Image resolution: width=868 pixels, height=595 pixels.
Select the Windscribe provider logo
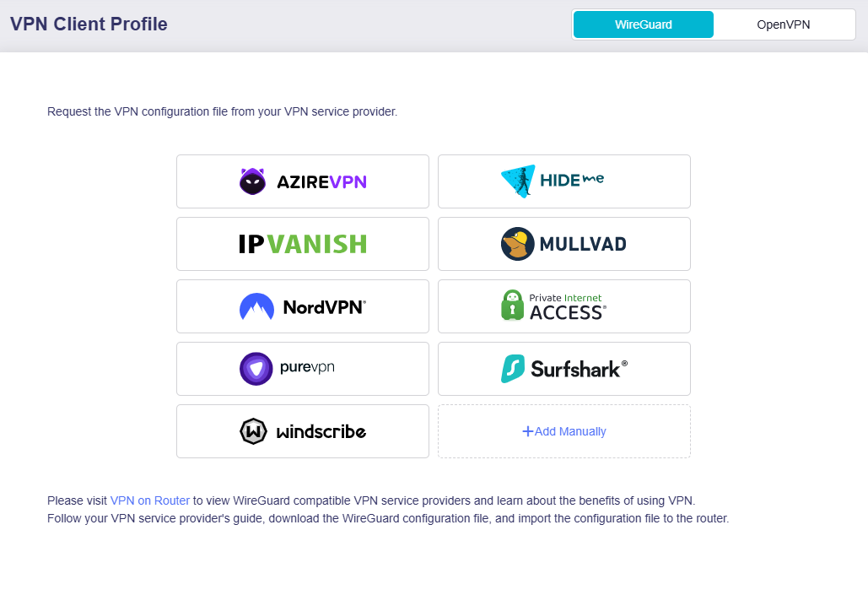coord(302,430)
